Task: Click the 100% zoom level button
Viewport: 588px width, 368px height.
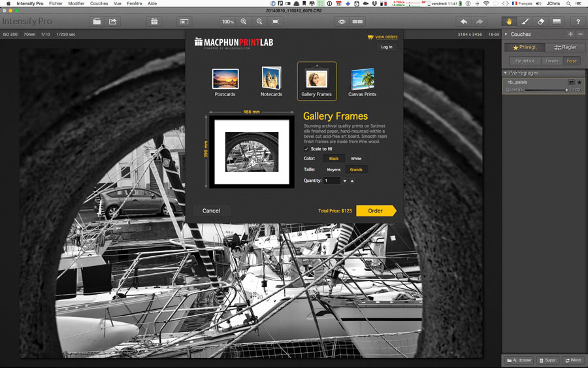Action: pyautogui.click(x=227, y=22)
